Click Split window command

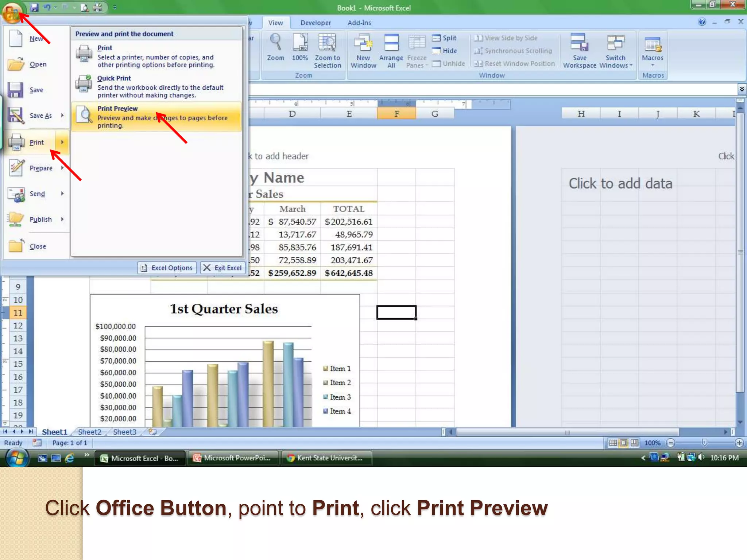click(444, 38)
